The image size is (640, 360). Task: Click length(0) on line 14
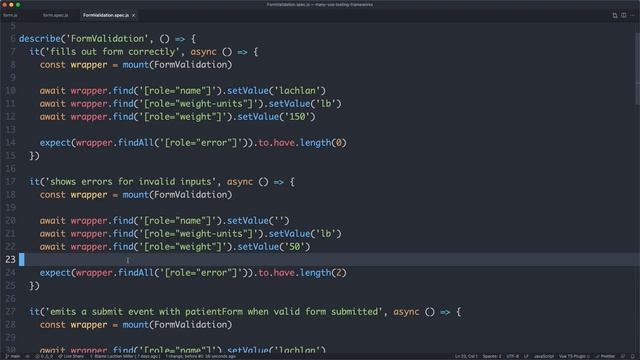[323, 143]
